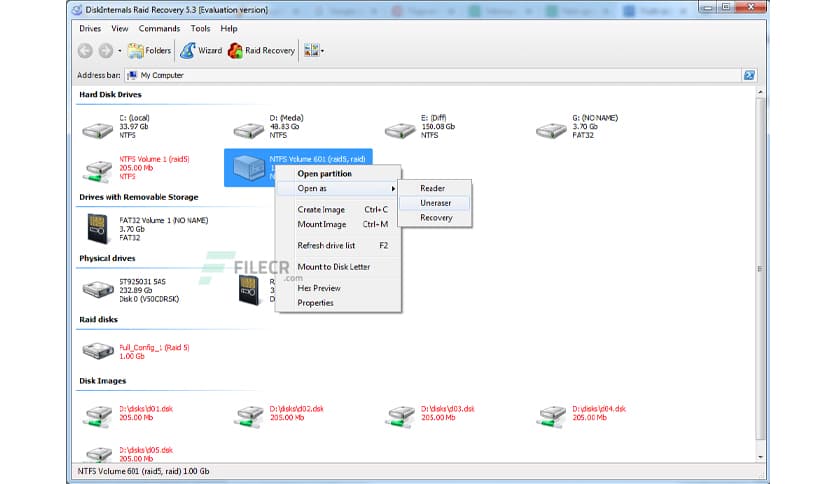Viewport: 836px width, 484px height.
Task: Select the D:\disks\d04.dsk image icon
Action: pyautogui.click(x=551, y=416)
